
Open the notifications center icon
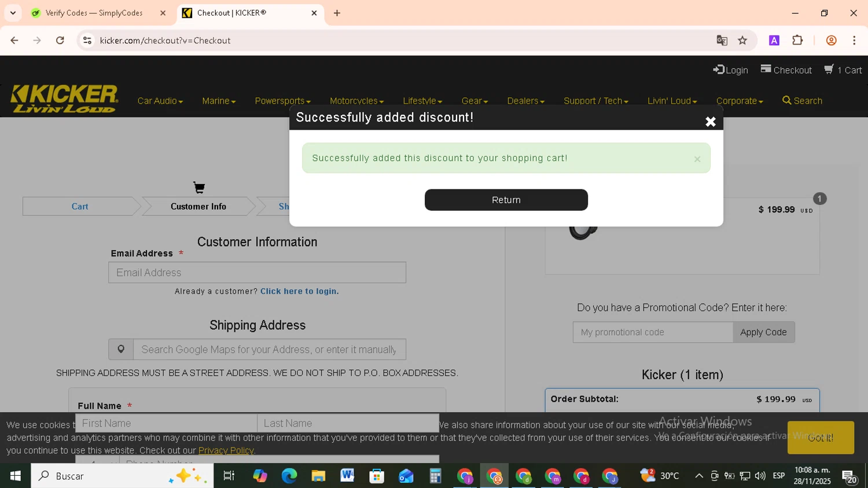(x=850, y=476)
